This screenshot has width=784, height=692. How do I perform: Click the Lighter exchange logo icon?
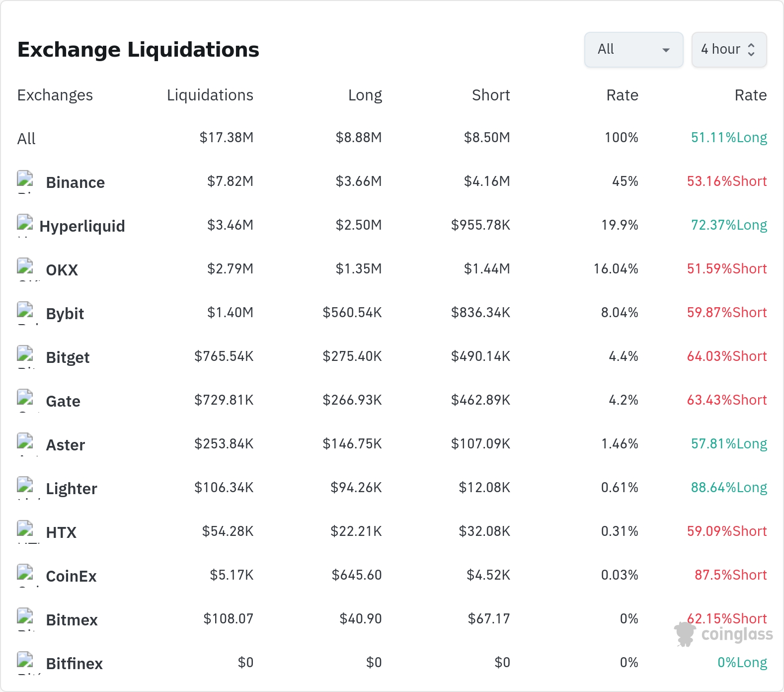25,488
